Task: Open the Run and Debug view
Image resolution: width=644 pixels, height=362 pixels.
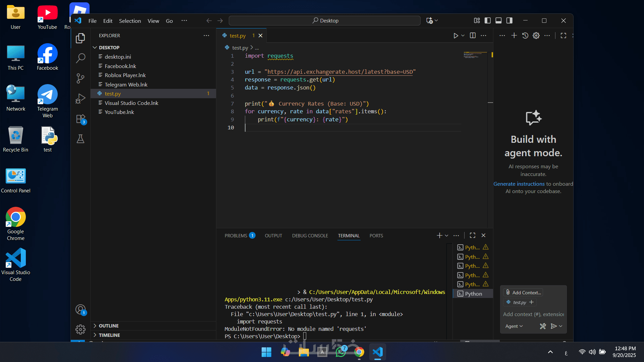Action: pos(80,99)
